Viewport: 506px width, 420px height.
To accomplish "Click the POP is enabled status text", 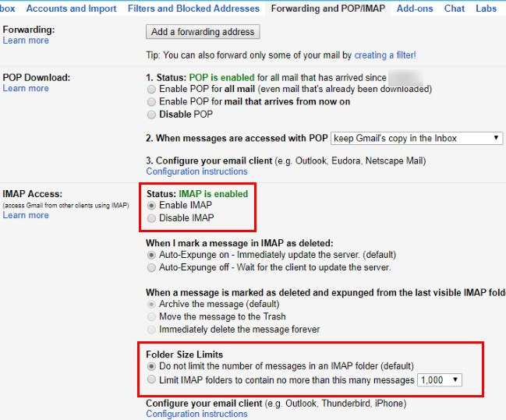I will click(x=221, y=78).
